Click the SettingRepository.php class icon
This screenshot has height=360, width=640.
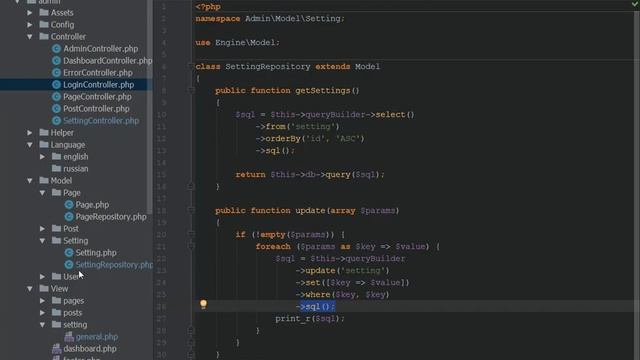69,264
